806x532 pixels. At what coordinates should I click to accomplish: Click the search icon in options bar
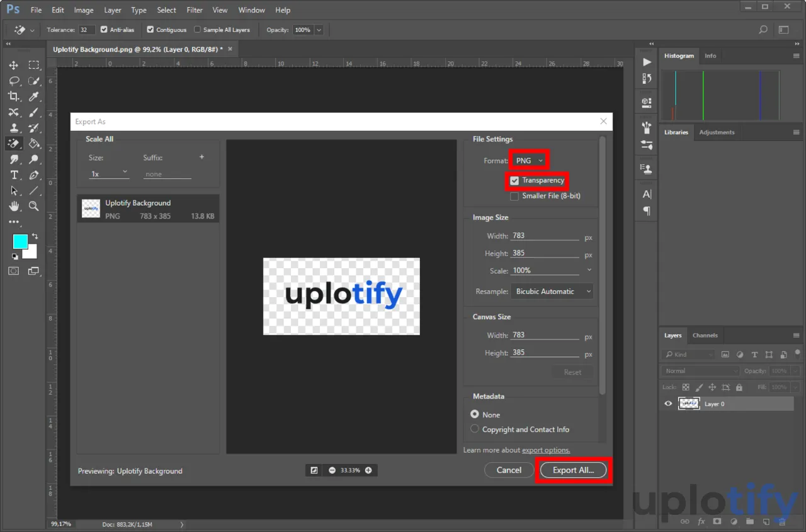click(763, 30)
